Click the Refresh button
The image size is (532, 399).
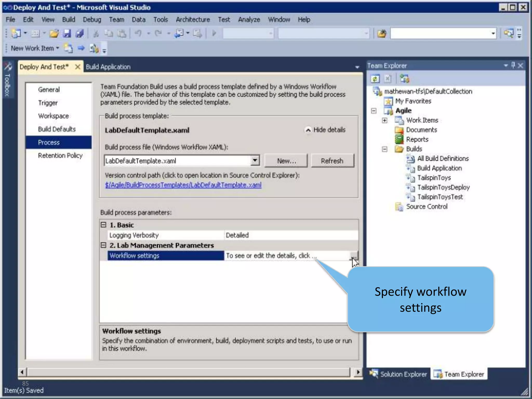332,161
